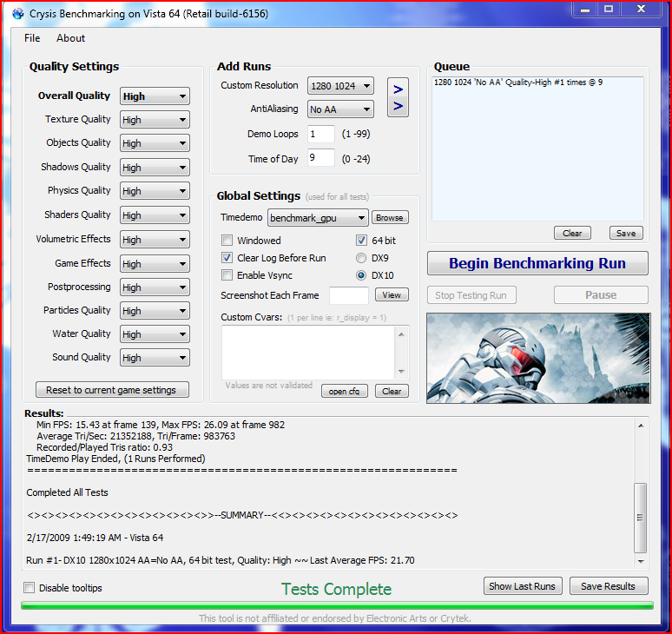This screenshot has width=672, height=634.
Task: Minimize the benchmarking window
Action: [x=585, y=9]
